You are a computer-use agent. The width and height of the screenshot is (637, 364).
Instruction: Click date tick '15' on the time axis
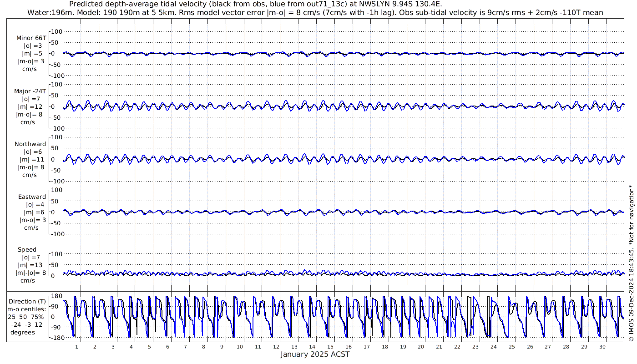(x=330, y=347)
